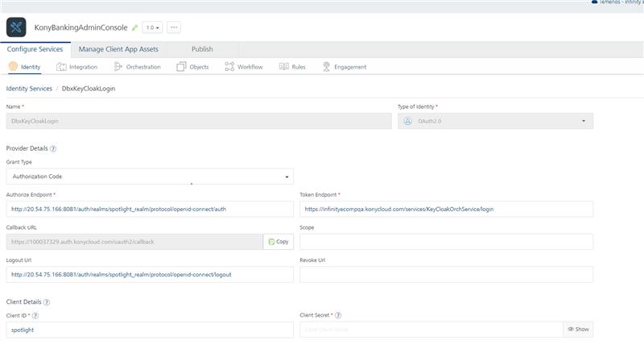Click the Rules book icon
The image size is (644, 345).
point(284,66)
